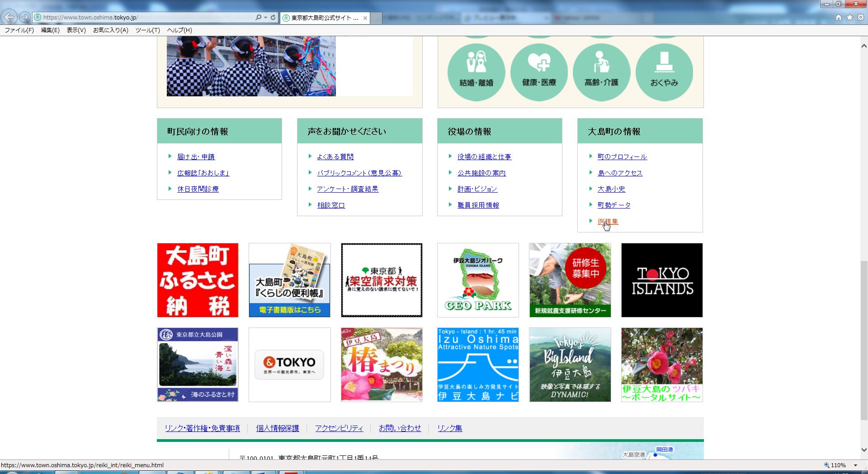Open the ヘルプ(H) menu
The width and height of the screenshot is (868, 474).
point(179,30)
